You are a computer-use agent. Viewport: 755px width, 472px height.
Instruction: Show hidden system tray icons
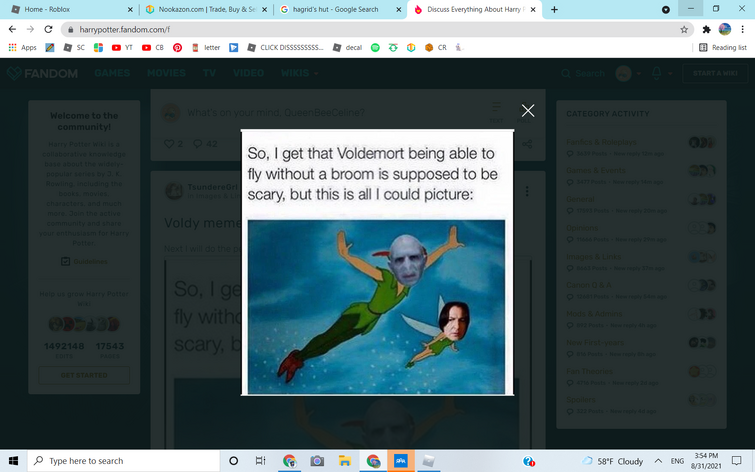click(658, 461)
